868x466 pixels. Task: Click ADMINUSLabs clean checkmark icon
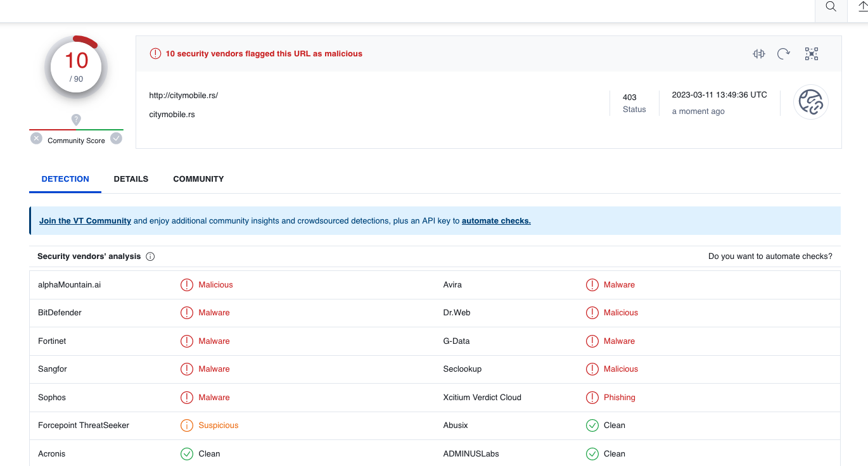coord(592,454)
